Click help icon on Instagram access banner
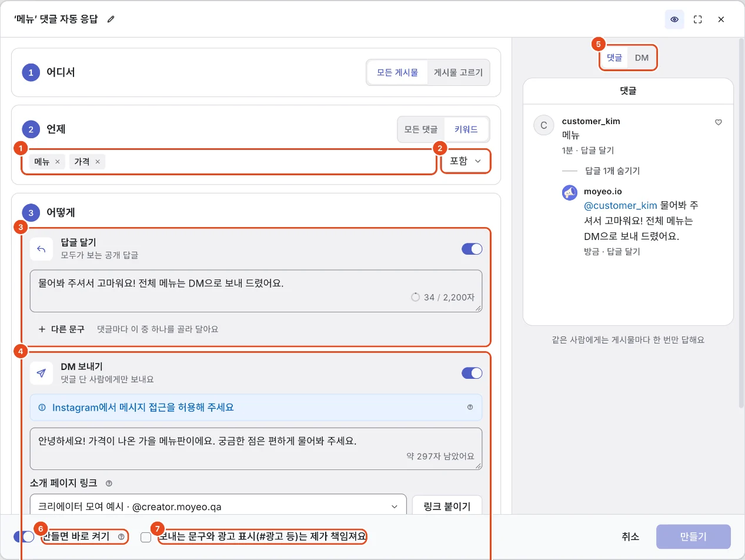This screenshot has height=560, width=745. (470, 407)
